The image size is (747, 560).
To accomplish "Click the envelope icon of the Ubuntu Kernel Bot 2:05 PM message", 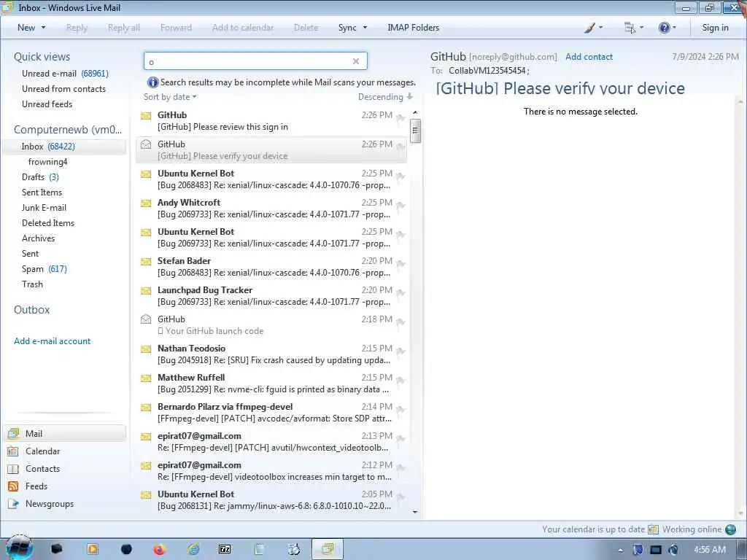I will pyautogui.click(x=146, y=495).
